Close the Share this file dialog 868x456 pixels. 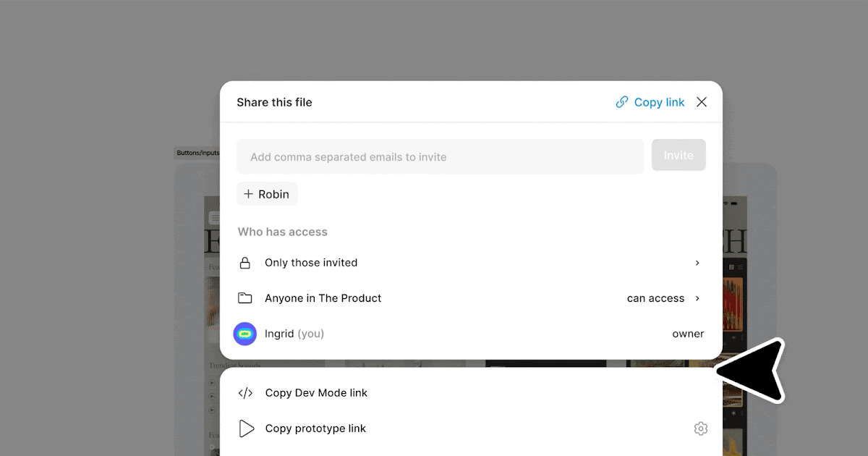(701, 101)
